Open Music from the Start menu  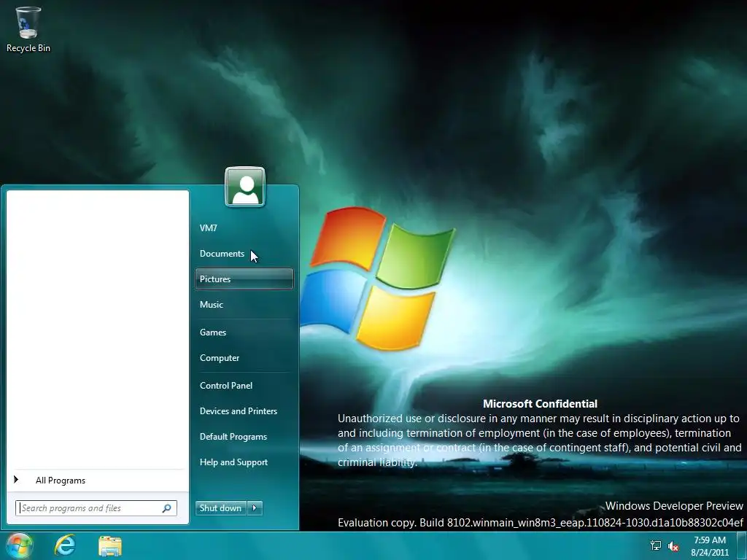[x=244, y=304]
